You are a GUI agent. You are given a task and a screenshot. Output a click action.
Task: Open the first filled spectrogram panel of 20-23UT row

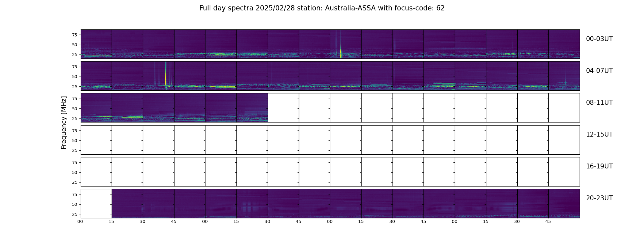coord(127,204)
